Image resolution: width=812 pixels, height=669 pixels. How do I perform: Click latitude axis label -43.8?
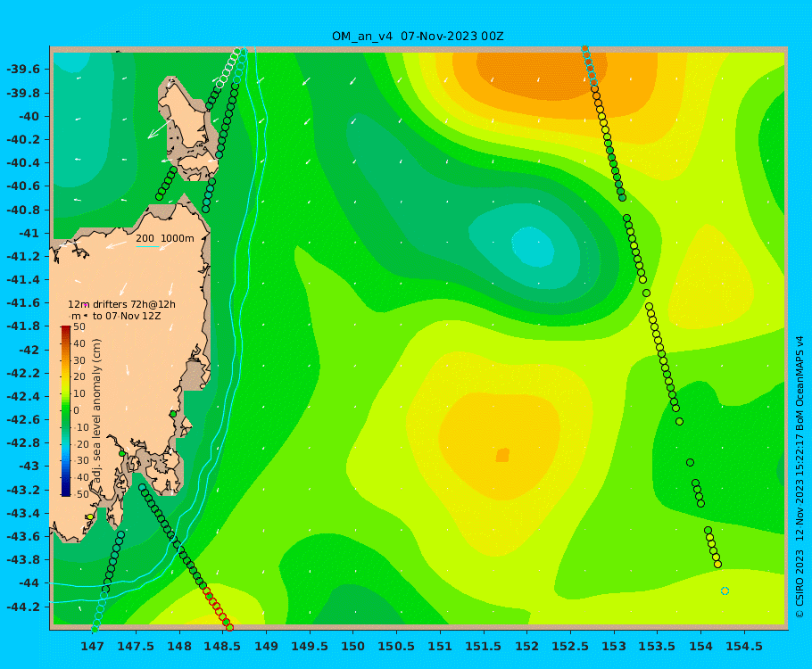pyautogui.click(x=22, y=560)
